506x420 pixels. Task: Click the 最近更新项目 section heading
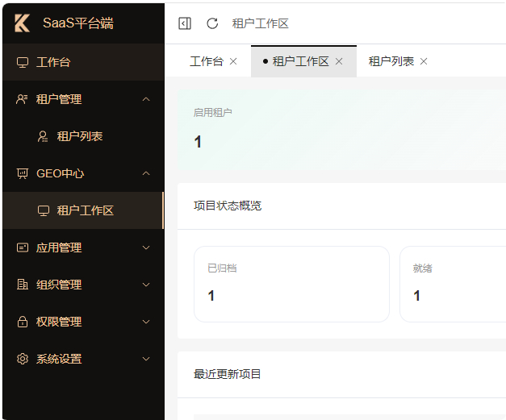click(228, 374)
